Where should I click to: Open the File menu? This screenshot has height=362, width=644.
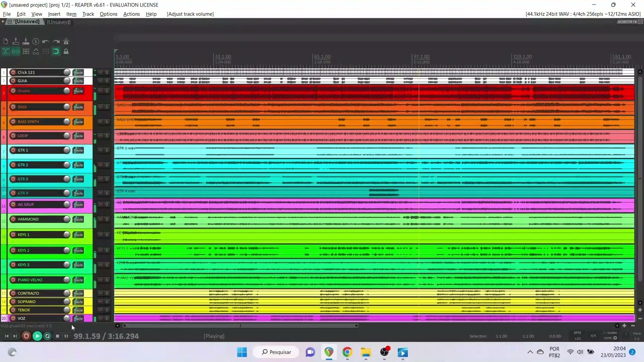7,14
